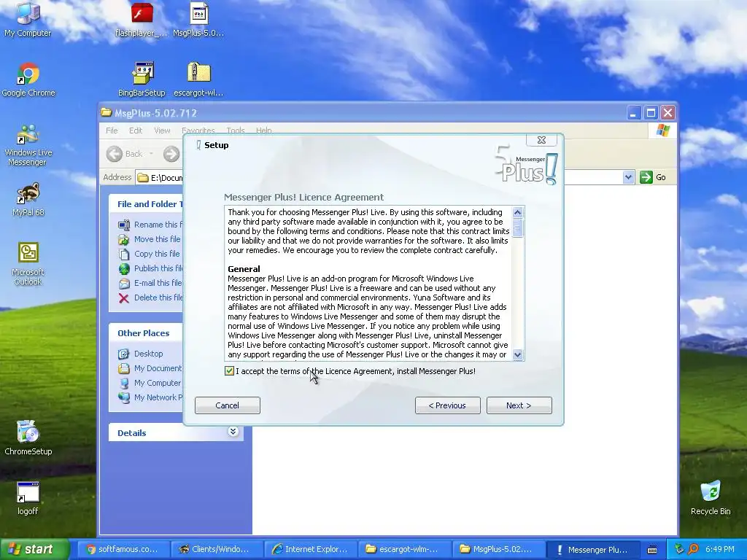Open the Back button history dropdown arrow
747x560 pixels.
(151, 154)
